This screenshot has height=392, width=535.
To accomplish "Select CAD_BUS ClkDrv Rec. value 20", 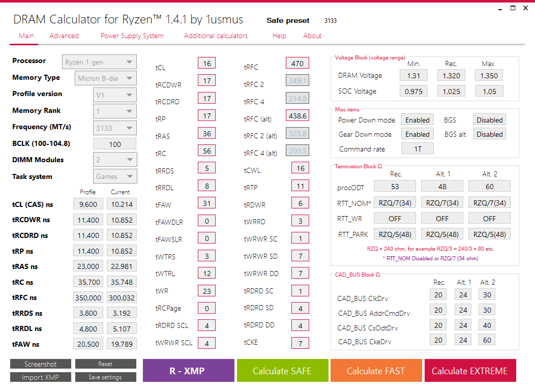I will click(x=438, y=295).
